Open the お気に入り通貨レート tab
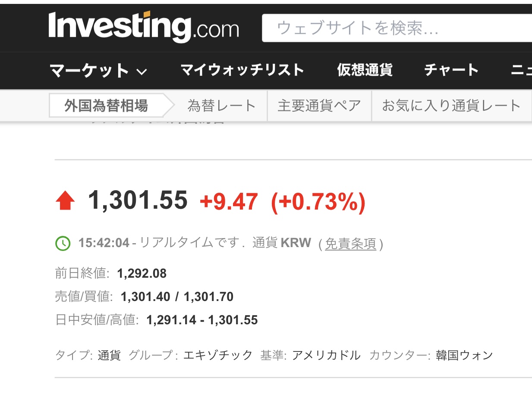 451,106
